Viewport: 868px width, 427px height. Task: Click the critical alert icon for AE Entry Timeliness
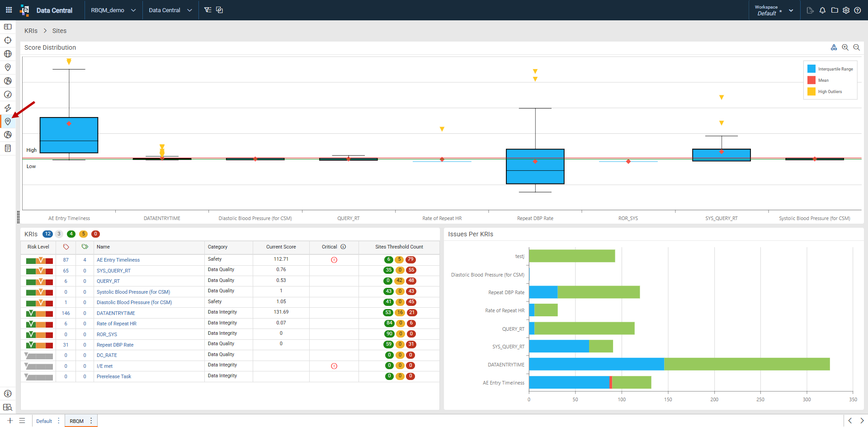coord(334,260)
